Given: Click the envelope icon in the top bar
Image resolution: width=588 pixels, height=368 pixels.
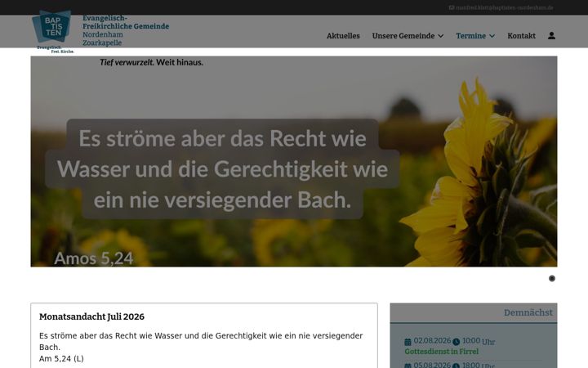Looking at the screenshot, I should 452,7.
